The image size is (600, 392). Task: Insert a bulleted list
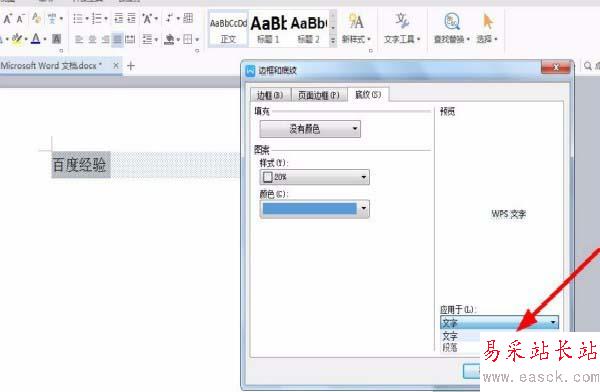(x=78, y=18)
